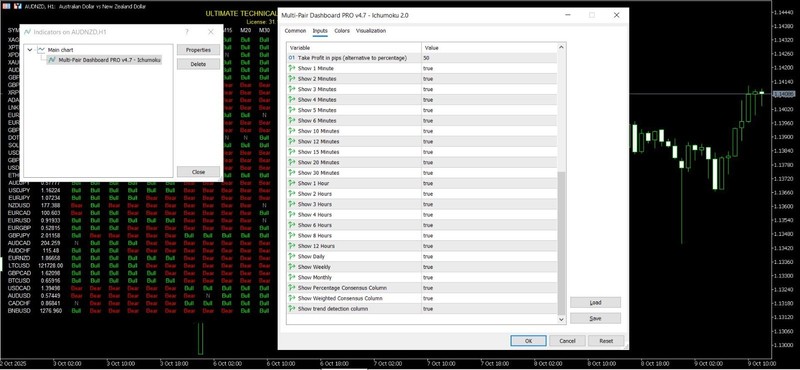
Task: Click the boolean icon next to Show 10 Minutes
Action: 292,131
